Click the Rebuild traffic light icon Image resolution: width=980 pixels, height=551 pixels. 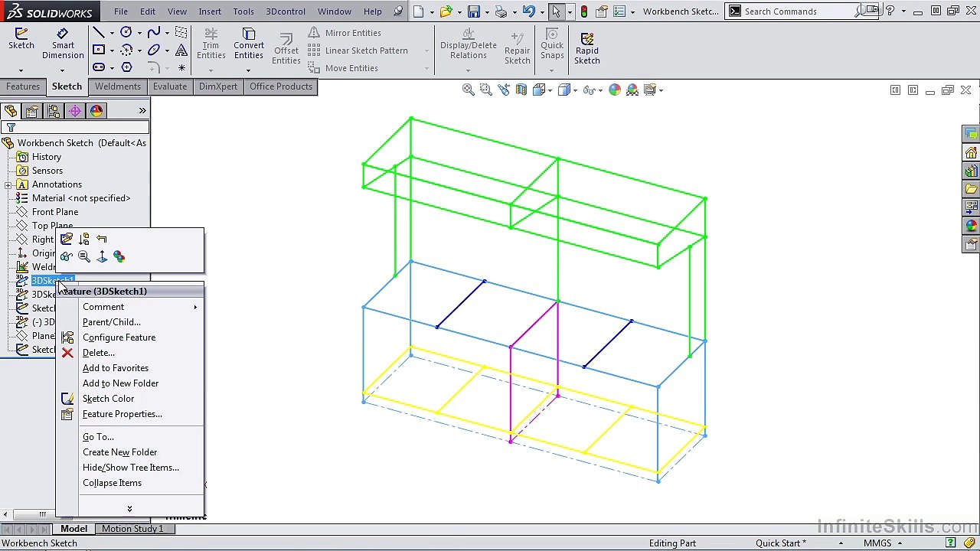click(584, 11)
